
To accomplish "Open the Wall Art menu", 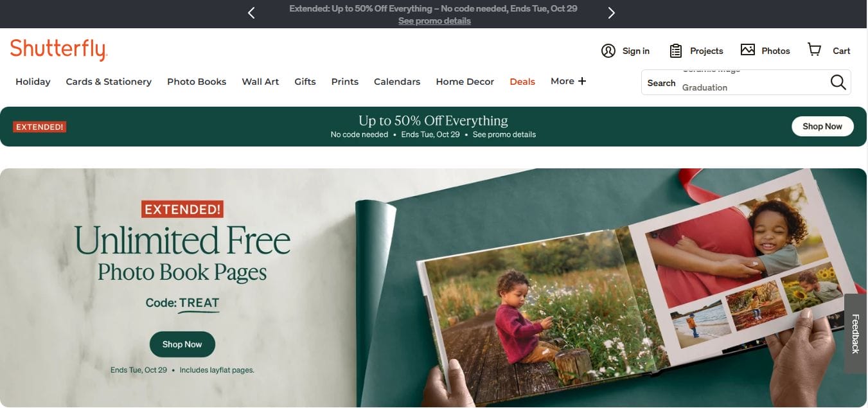I will click(260, 82).
